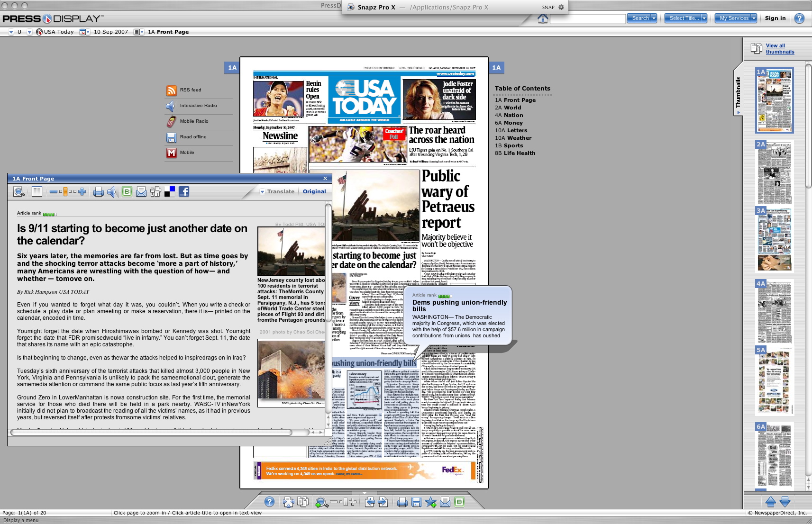The width and height of the screenshot is (812, 524).
Task: Open the page section dropdown for 1A Front Page
Action: (x=138, y=32)
